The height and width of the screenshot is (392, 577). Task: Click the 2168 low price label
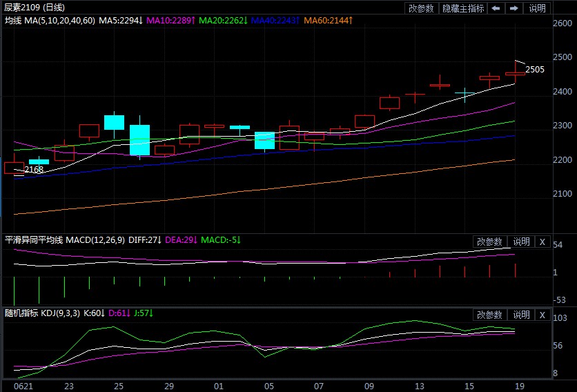(x=34, y=169)
